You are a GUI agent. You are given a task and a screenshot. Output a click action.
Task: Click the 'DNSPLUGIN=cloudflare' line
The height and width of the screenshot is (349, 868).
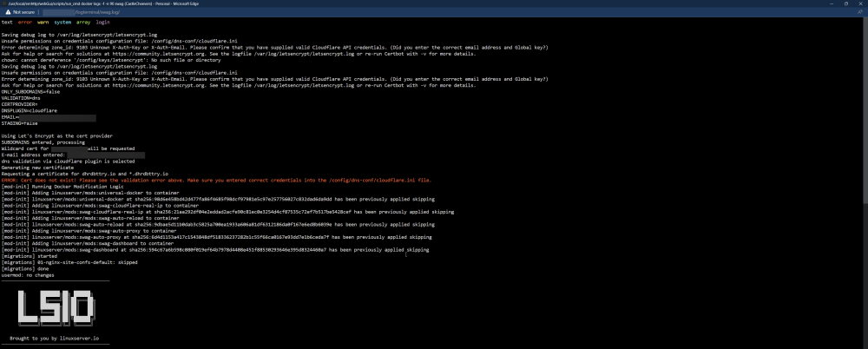tap(29, 111)
